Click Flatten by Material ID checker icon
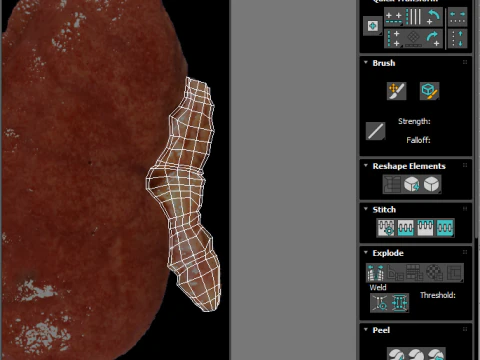This screenshot has height=360, width=480. [x=434, y=273]
